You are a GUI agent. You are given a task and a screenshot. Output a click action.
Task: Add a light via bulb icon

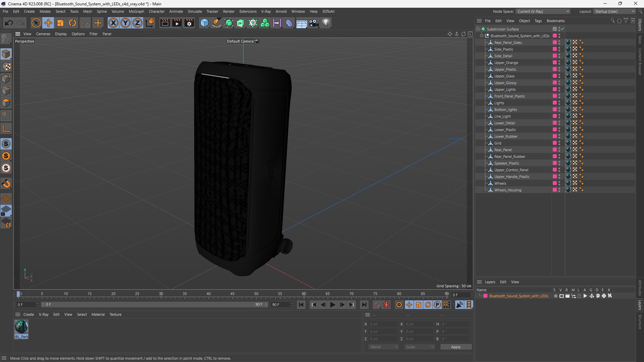tap(326, 23)
